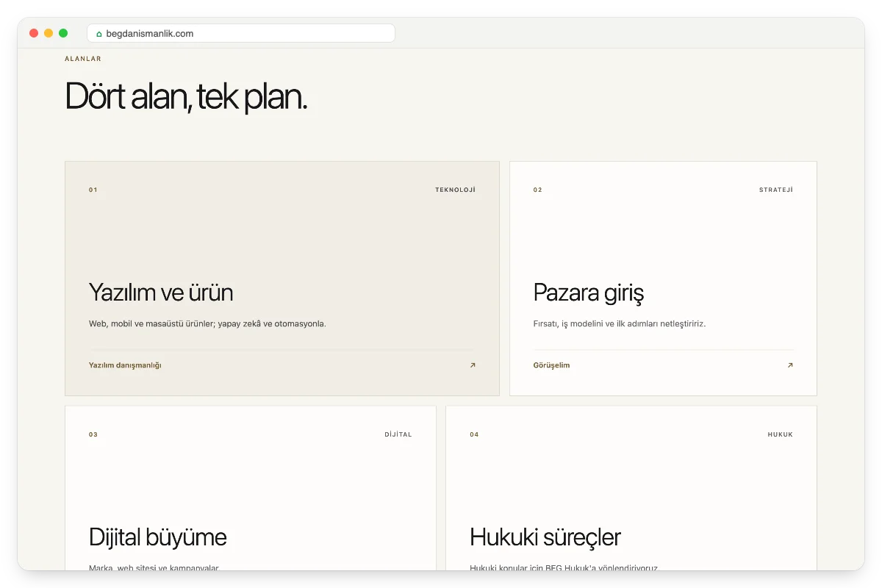Open the Dijital büyüme card heading
This screenshot has height=588, width=882.
pyautogui.click(x=158, y=537)
